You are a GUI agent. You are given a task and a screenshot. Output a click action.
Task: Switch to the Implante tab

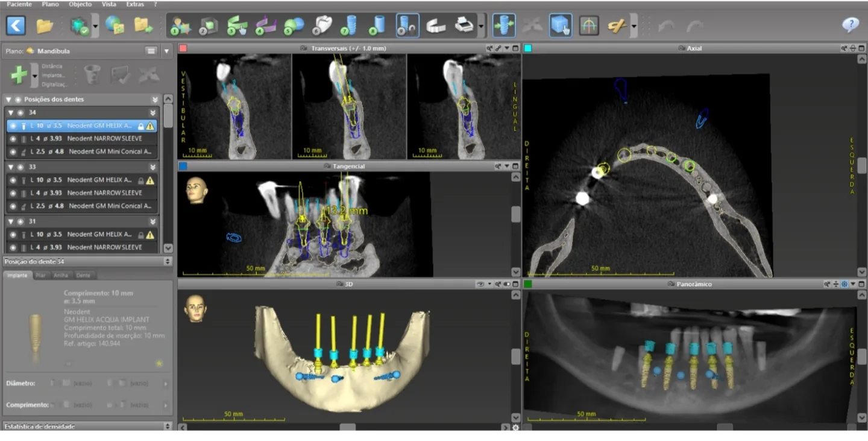(x=17, y=275)
